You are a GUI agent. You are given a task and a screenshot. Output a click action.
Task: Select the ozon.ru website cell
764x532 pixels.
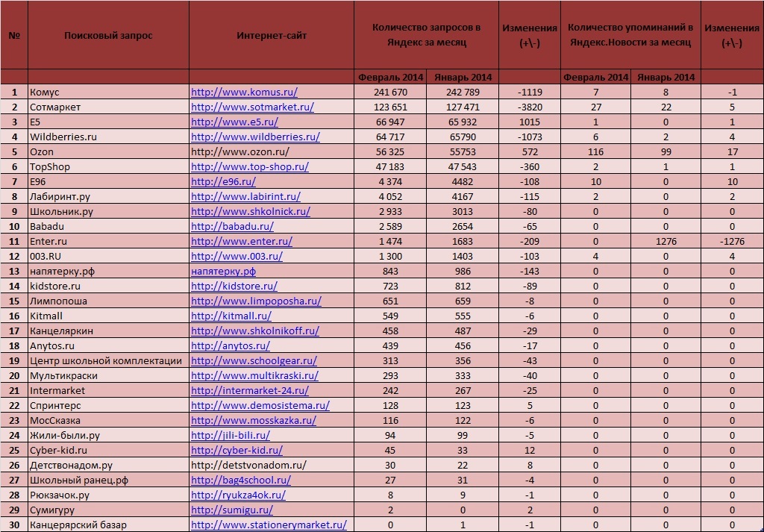click(272, 152)
